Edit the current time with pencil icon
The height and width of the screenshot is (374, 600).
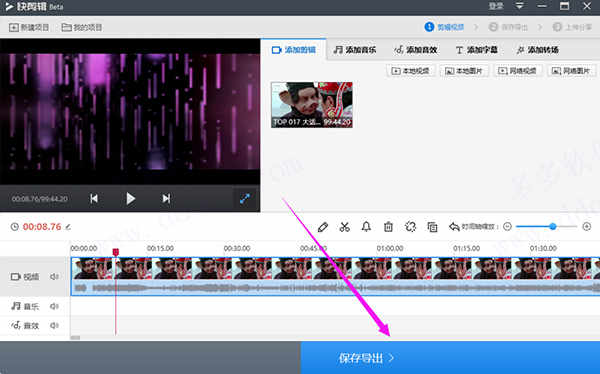click(68, 227)
